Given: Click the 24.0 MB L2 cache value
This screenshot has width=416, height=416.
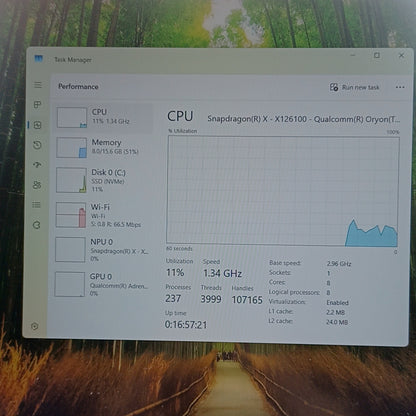Looking at the screenshot, I should coord(337,322).
